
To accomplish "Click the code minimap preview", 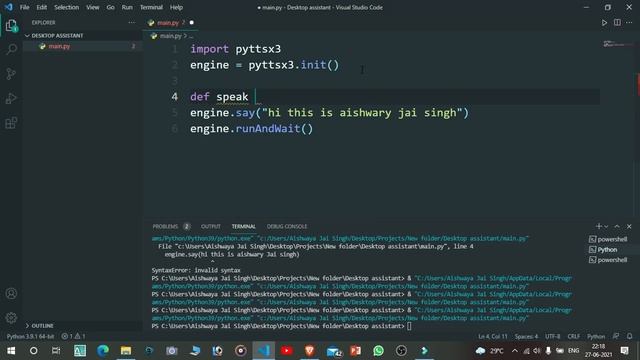I will click(x=617, y=44).
